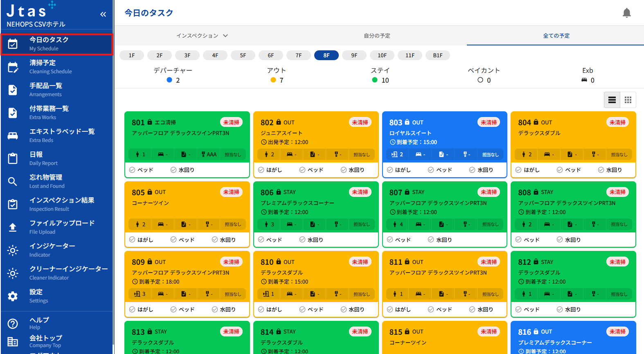Open the Daily Report clipboard icon

pos(13,158)
